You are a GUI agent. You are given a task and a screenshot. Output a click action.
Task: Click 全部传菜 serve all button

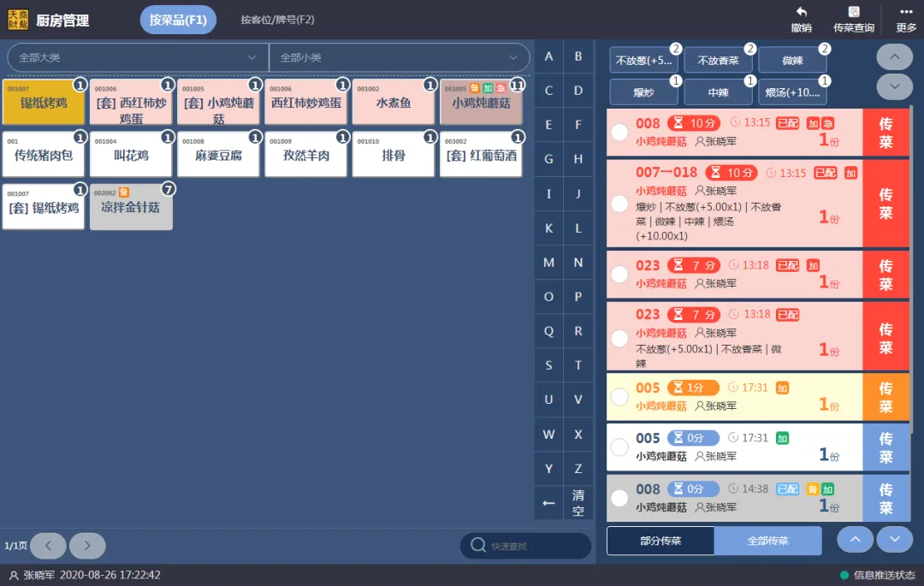point(767,541)
